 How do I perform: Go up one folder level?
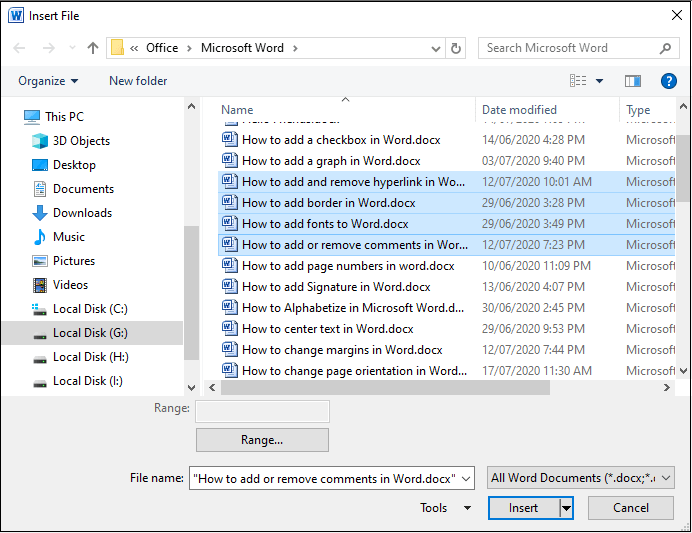(93, 48)
